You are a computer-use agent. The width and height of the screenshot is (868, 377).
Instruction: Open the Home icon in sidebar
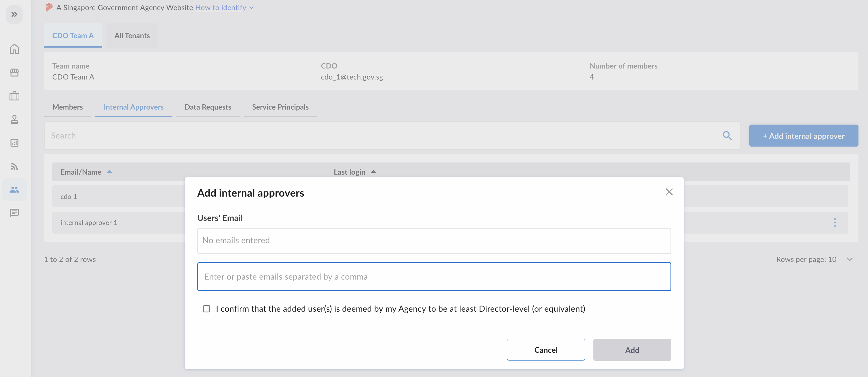click(14, 49)
